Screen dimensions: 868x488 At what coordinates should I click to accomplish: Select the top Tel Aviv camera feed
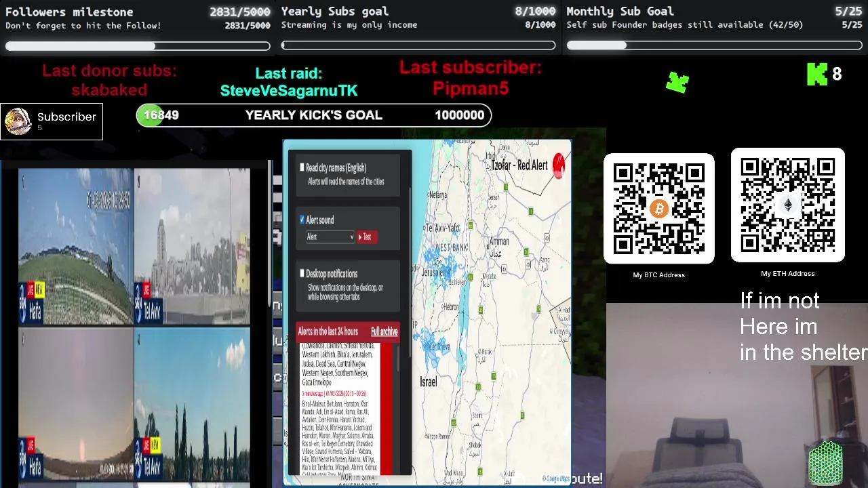193,247
